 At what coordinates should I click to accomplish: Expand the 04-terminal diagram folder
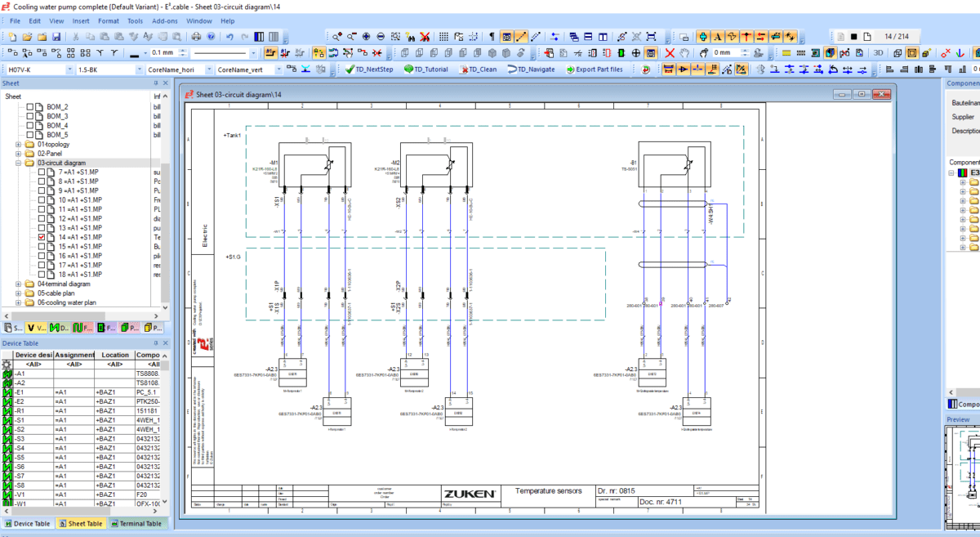[18, 284]
